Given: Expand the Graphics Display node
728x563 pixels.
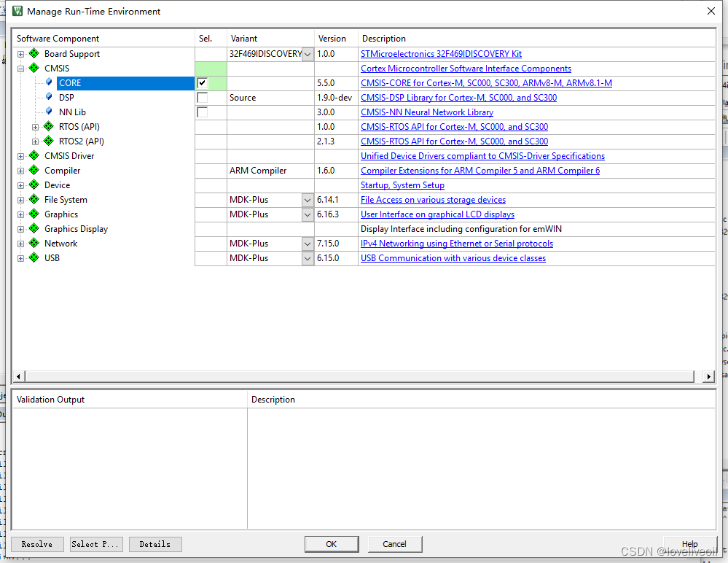Looking at the screenshot, I should click(20, 230).
